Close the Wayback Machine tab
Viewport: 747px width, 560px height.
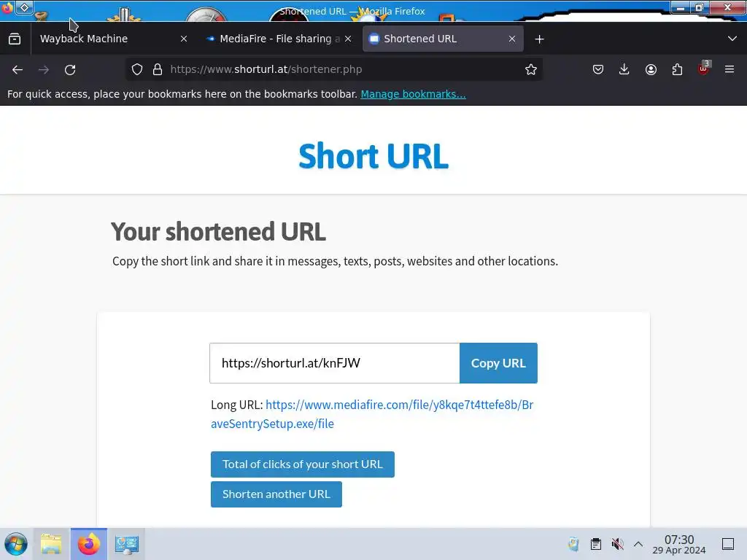[x=184, y=39]
